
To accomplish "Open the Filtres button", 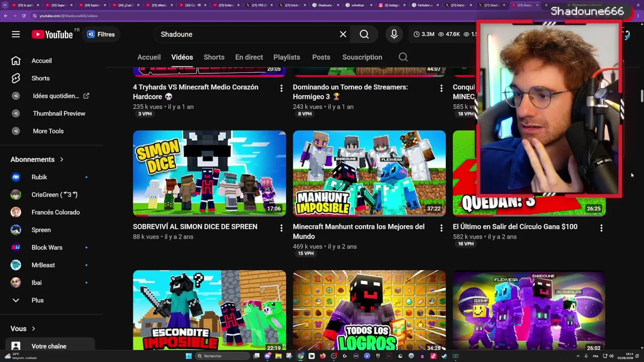I will point(101,34).
